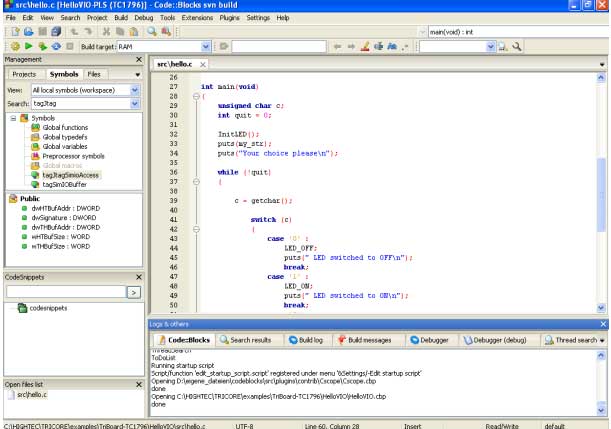
Task: Click the jump forward arrow icon
Action: 351,46
